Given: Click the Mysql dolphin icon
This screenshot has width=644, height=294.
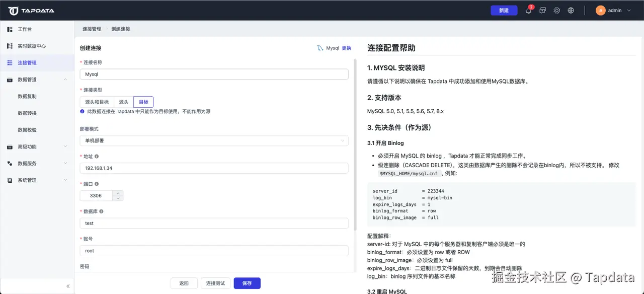Looking at the screenshot, I should [320, 48].
